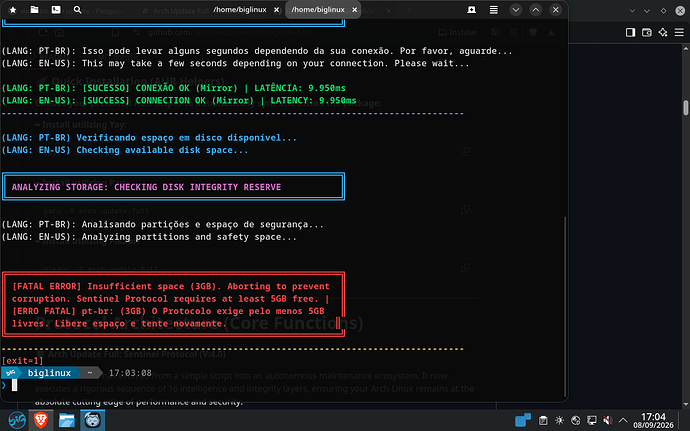Click the biglinux prompt segment

(x=49, y=373)
